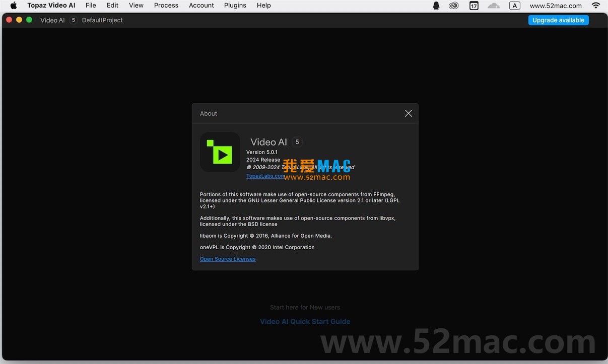The image size is (608, 364).
Task: Click the cloud sync menu bar icon
Action: (x=494, y=6)
